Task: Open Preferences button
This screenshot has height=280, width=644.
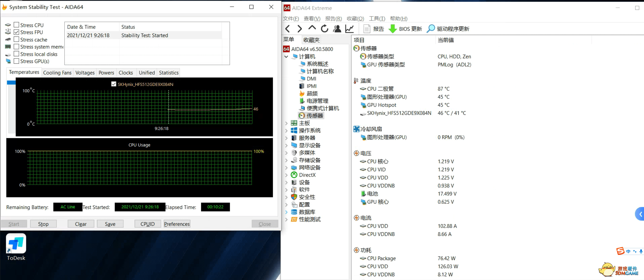Action: (177, 224)
